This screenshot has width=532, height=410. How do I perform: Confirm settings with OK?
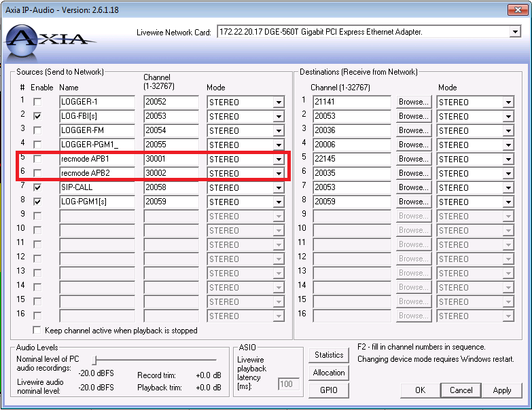420,390
